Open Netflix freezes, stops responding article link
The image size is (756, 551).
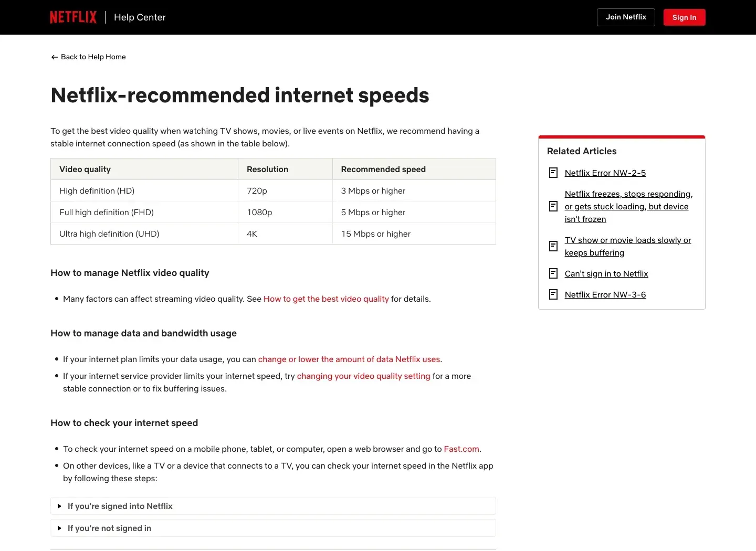[x=628, y=206]
